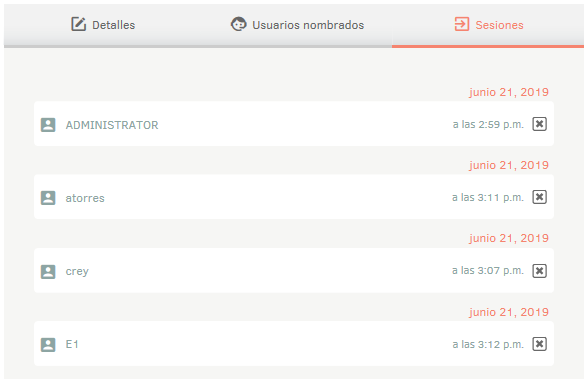The height and width of the screenshot is (379, 588).
Task: Select the atorres user name
Action: 85,198
